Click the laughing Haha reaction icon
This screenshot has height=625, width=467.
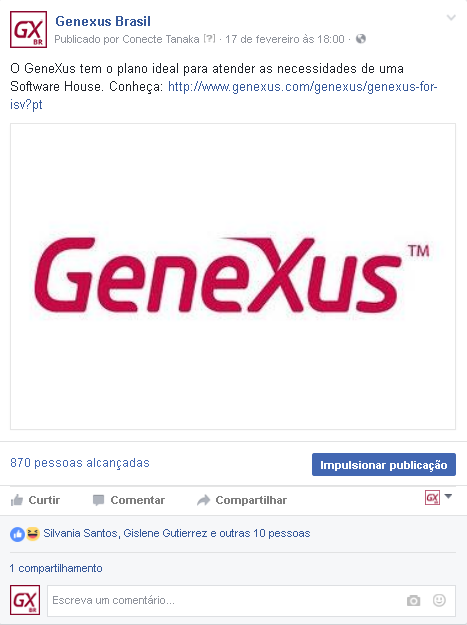[x=33, y=534]
